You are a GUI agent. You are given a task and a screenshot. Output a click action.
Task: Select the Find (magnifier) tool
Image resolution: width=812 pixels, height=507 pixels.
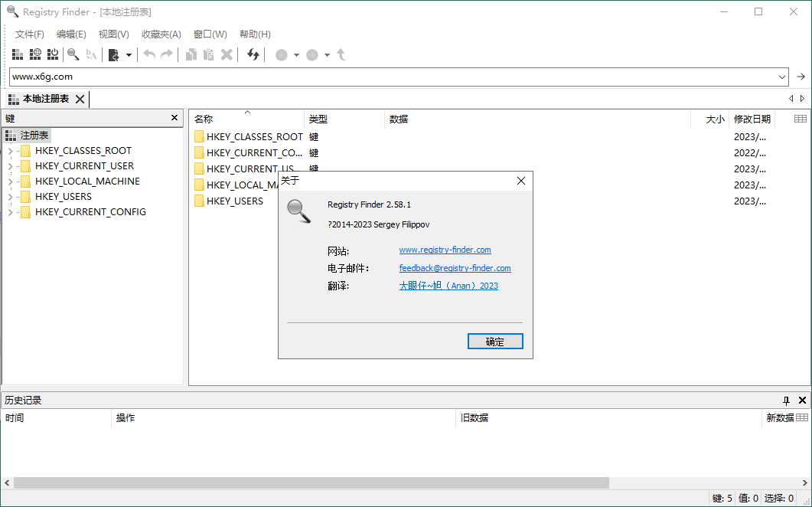[x=73, y=54]
